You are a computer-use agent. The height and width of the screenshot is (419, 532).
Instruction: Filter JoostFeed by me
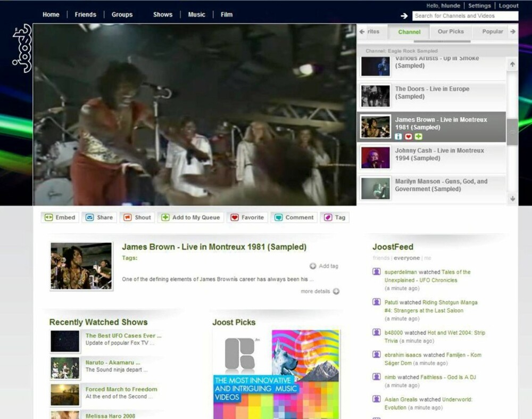click(428, 258)
